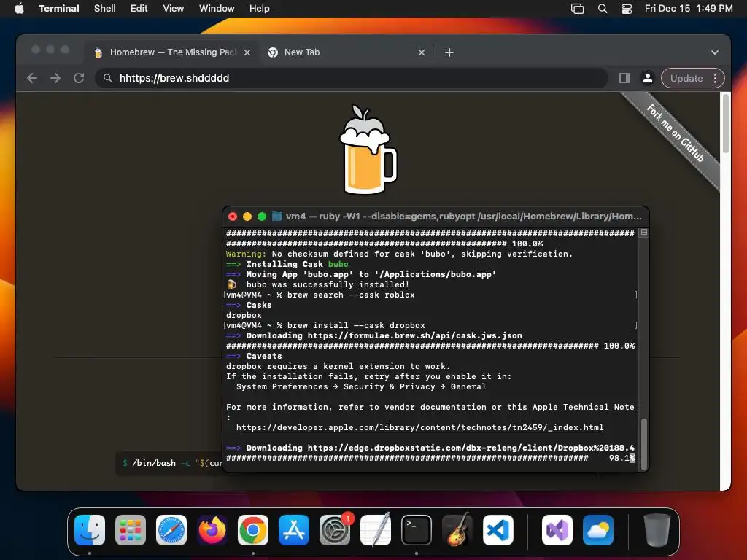This screenshot has height=560, width=747.
Task: Open Chrome three-dot menu
Action: point(715,78)
